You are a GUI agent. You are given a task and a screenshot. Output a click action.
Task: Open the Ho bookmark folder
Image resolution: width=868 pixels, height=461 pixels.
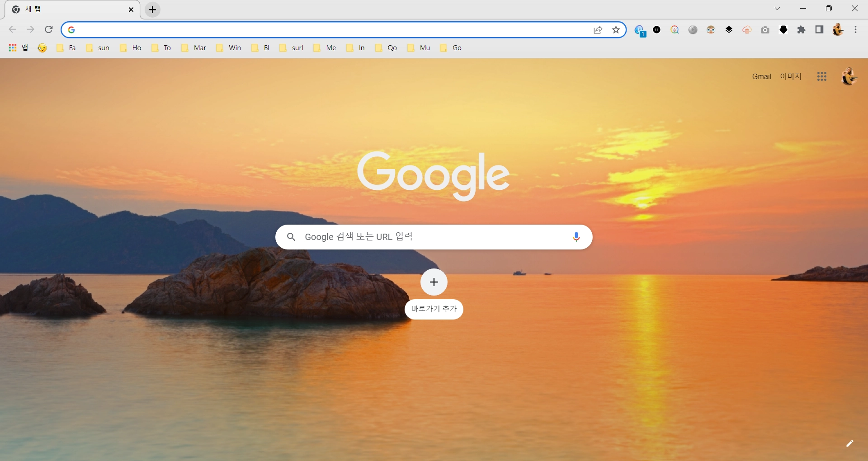click(130, 48)
